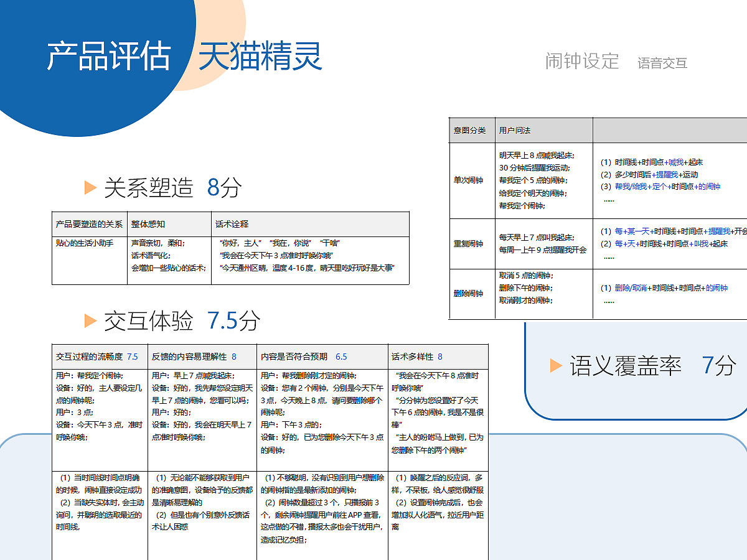Click the note (1) 唤醒之后的反应词，多样
The image size is (747, 560).
point(437,484)
